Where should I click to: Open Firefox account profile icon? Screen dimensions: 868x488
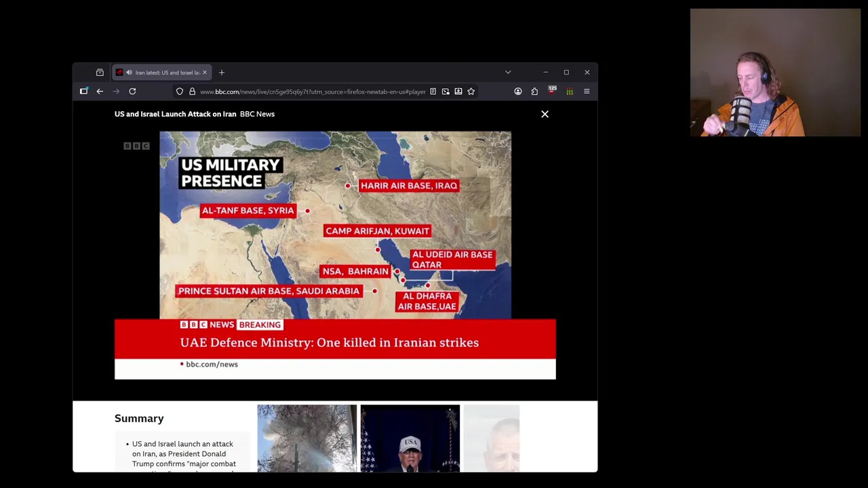[518, 91]
